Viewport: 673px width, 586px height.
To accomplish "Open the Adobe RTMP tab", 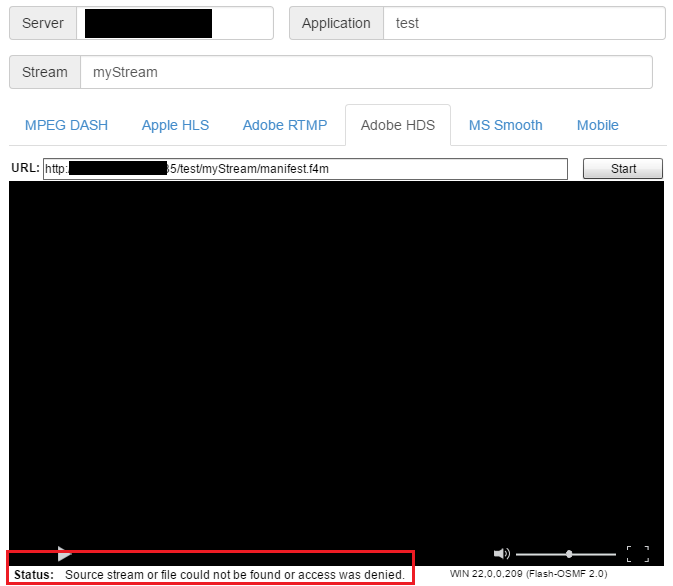I will [x=285, y=125].
